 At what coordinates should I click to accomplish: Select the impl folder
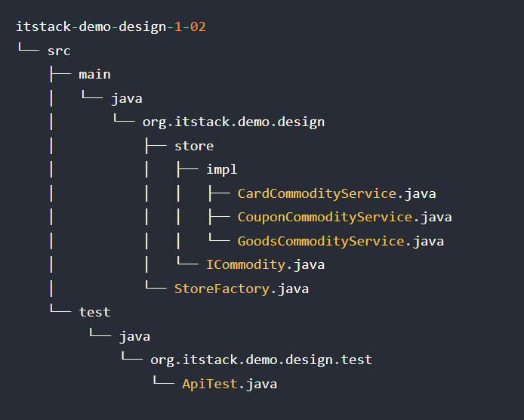pos(221,169)
